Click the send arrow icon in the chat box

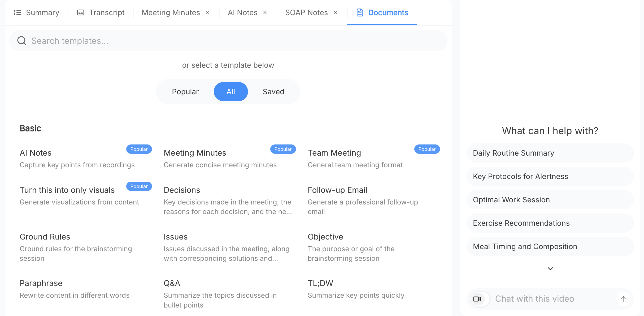click(x=623, y=299)
